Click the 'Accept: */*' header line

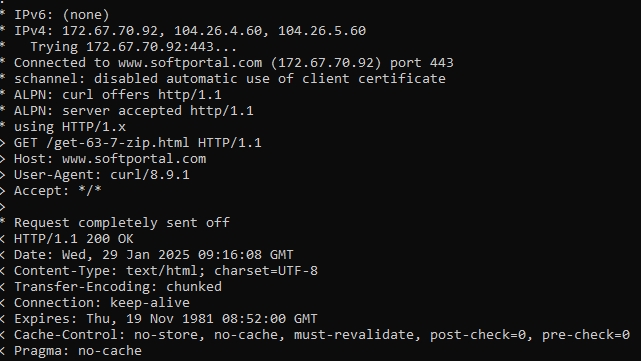pyautogui.click(x=58, y=191)
